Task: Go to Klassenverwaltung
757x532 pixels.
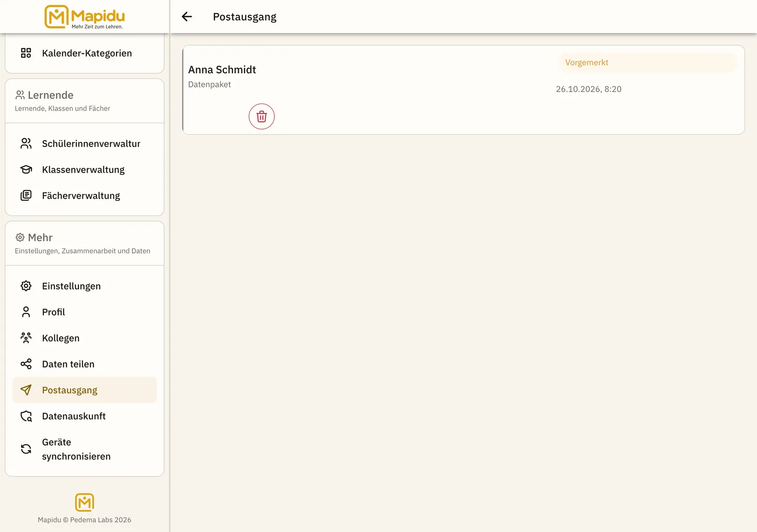Action: pyautogui.click(x=85, y=169)
